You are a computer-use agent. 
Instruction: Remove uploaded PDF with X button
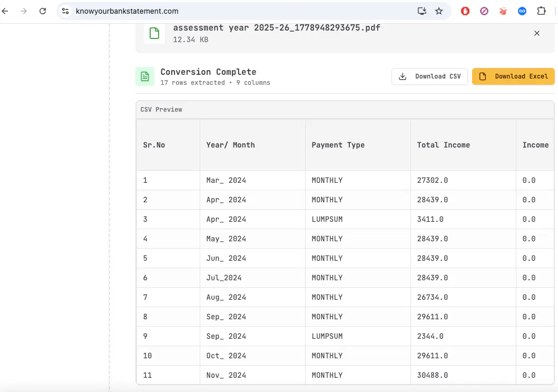(537, 33)
